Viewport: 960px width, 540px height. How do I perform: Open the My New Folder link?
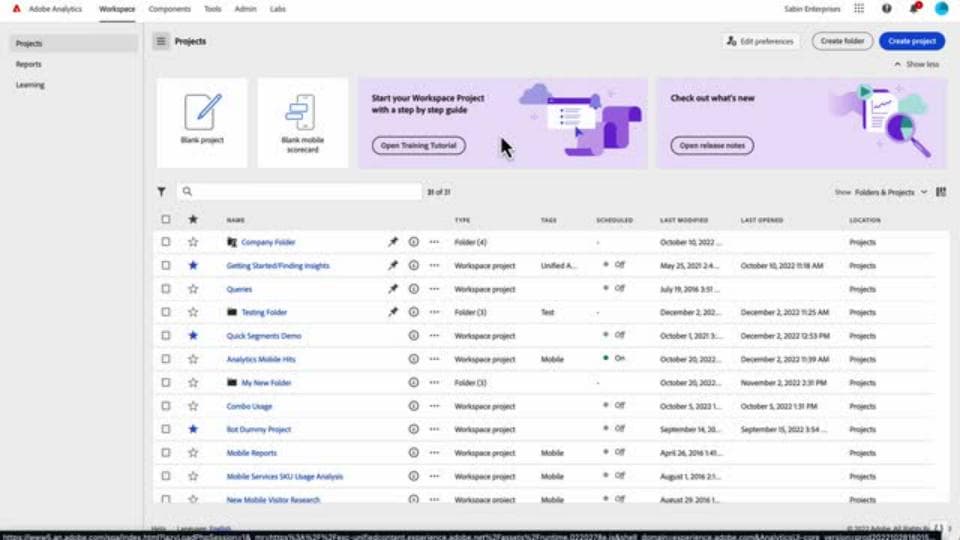[266, 383]
